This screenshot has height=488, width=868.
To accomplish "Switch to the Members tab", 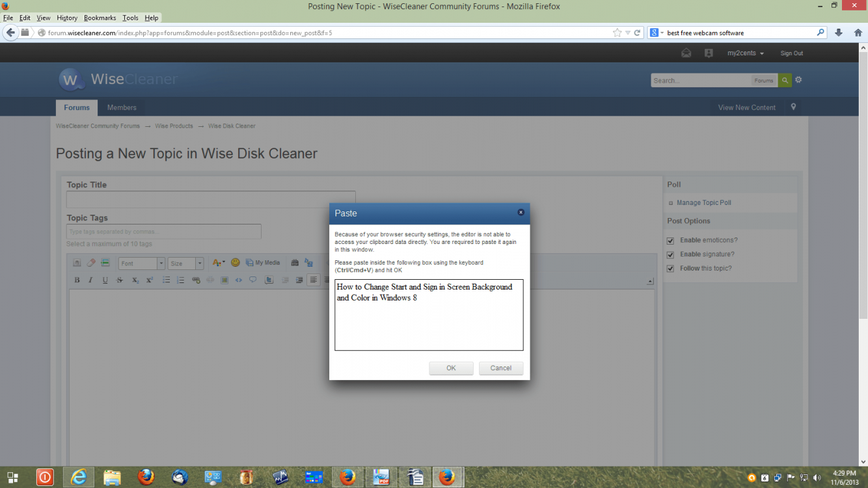I will [122, 108].
